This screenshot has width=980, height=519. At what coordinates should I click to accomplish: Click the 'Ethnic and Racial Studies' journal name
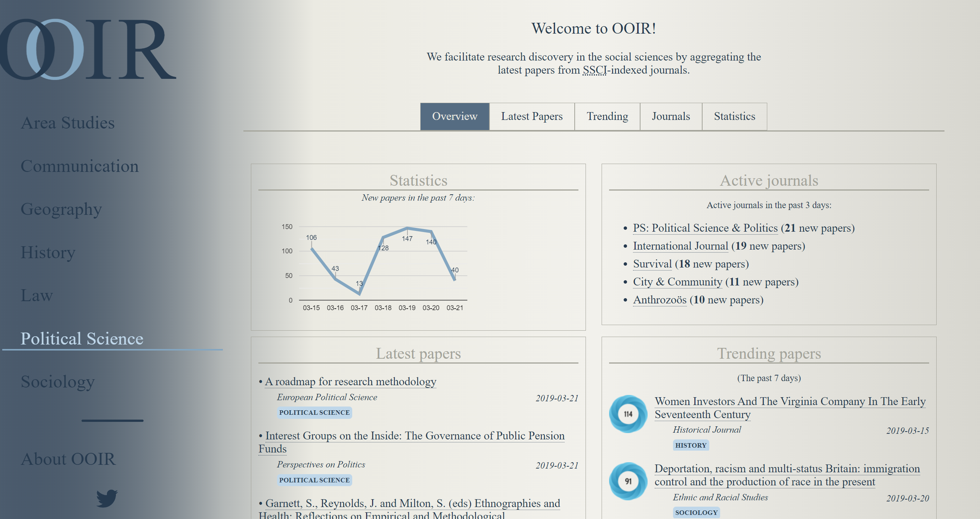pyautogui.click(x=720, y=497)
